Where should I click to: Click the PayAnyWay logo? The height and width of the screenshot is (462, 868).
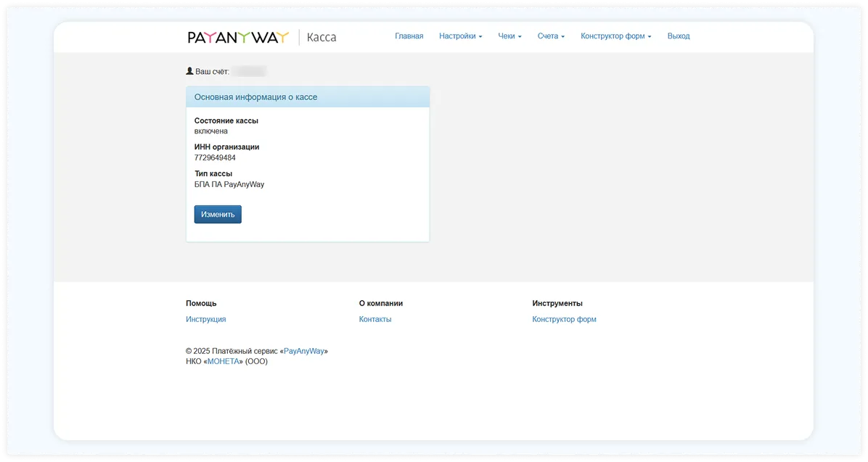point(238,37)
